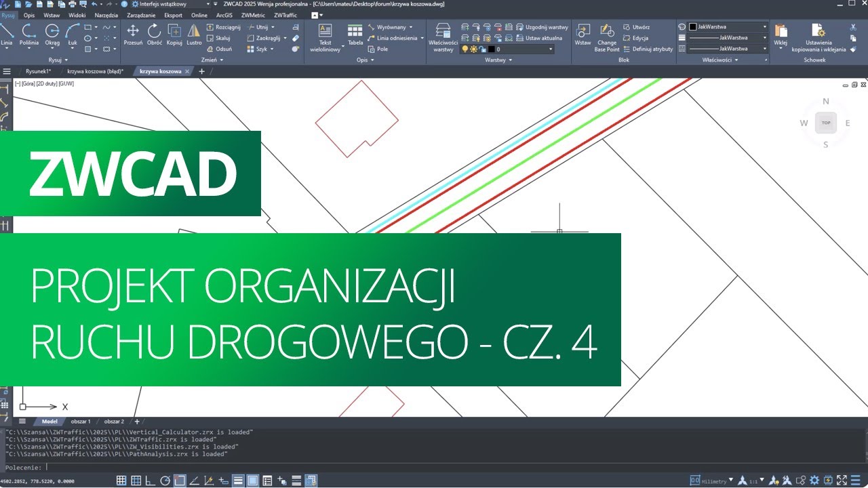
Task: Open the JakWarstwa color dropdown
Action: [765, 27]
